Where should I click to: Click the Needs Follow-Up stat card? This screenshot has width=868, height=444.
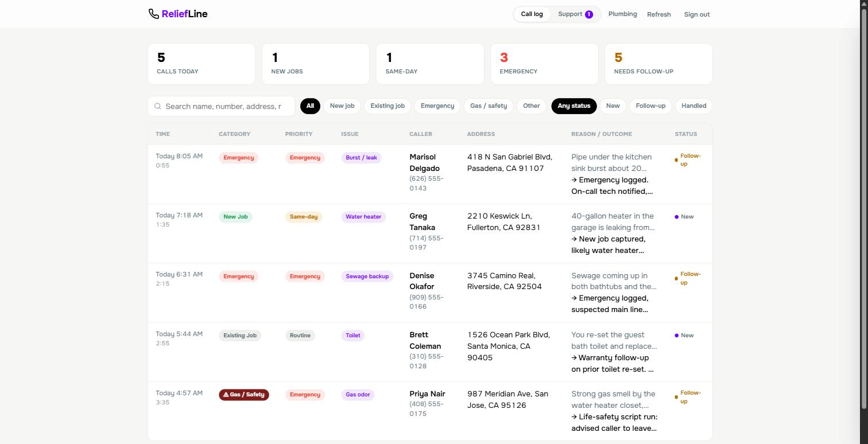(x=658, y=64)
